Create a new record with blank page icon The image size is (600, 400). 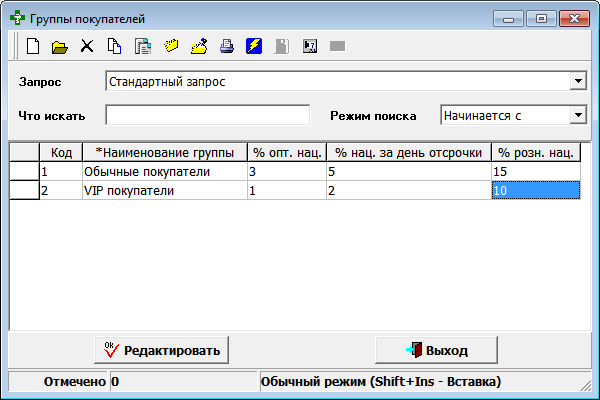33,47
